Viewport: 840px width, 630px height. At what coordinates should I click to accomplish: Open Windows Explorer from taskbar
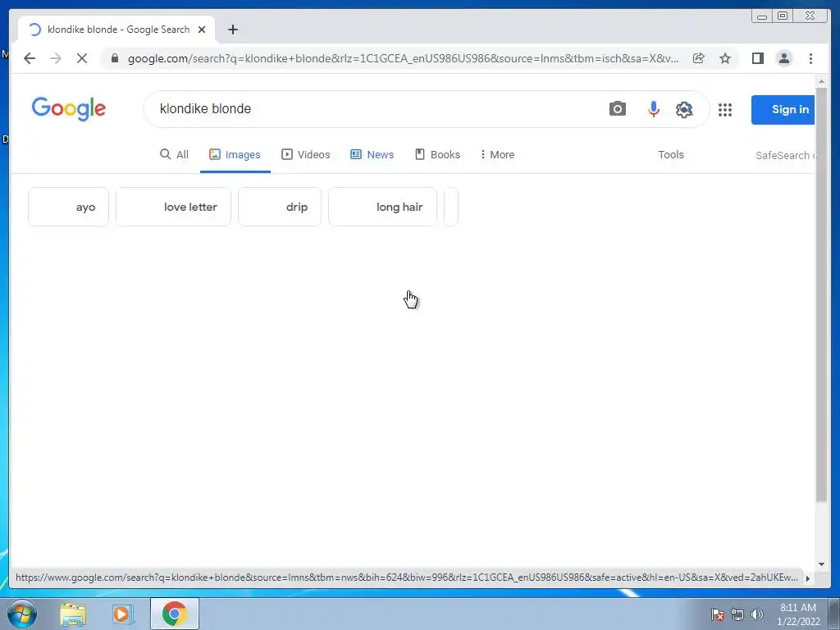[x=73, y=614]
